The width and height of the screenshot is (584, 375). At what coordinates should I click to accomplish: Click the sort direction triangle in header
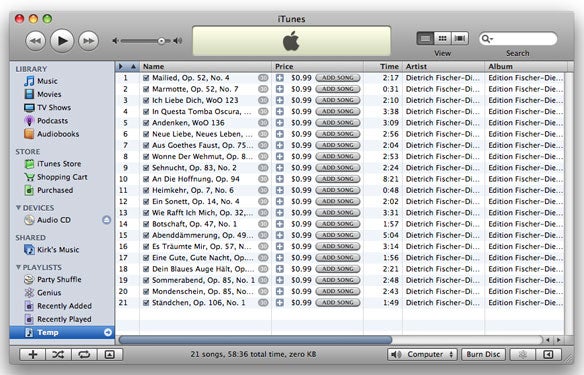133,67
